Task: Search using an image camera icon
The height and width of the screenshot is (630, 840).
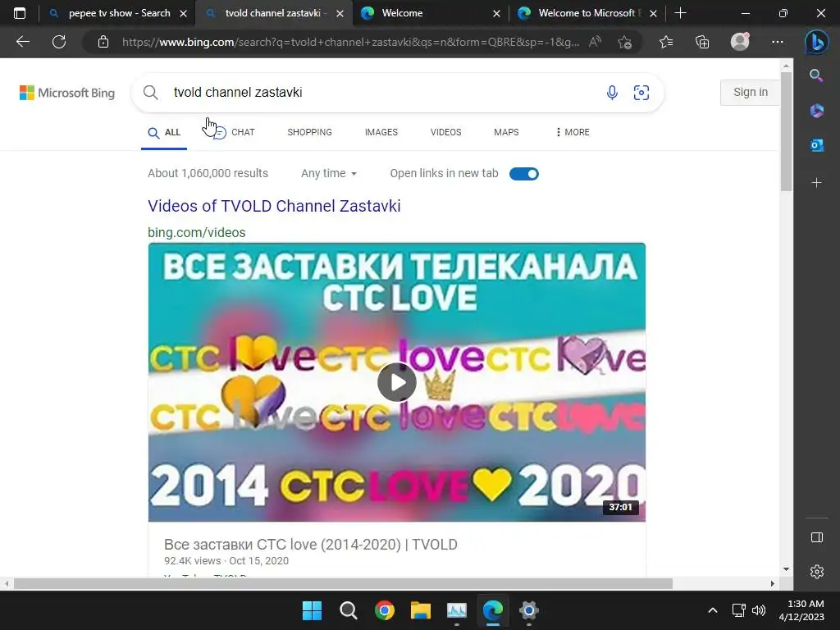Action: [641, 93]
